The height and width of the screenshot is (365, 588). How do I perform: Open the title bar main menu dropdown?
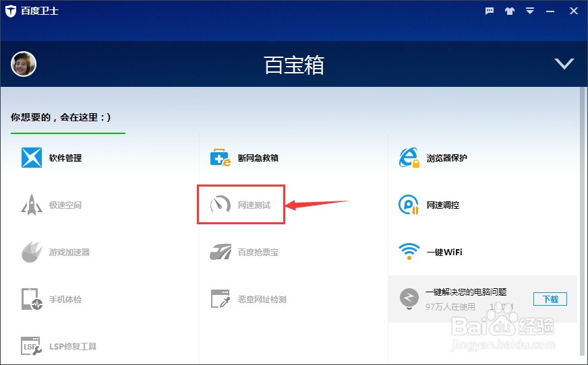click(530, 11)
